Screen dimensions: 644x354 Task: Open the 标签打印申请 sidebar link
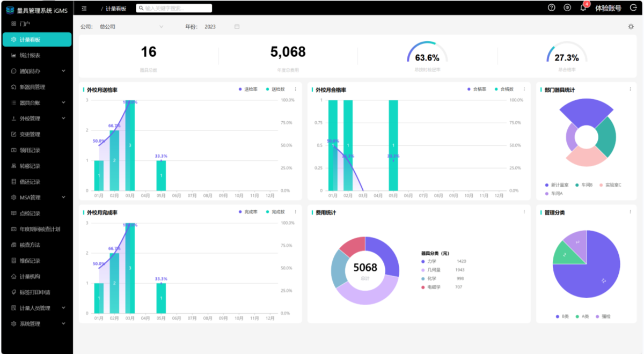pos(35,292)
